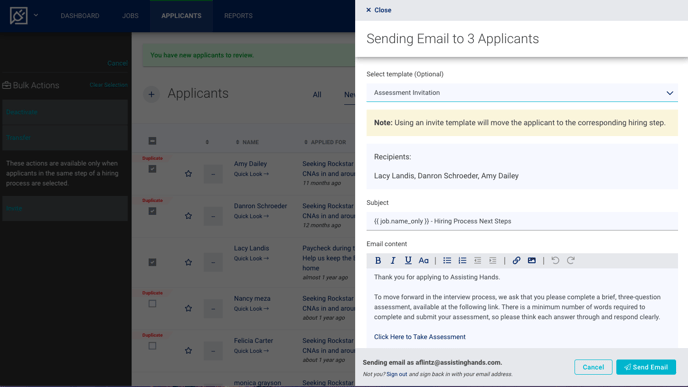The image size is (688, 387).
Task: Increase indent in email content
Action: point(493,261)
